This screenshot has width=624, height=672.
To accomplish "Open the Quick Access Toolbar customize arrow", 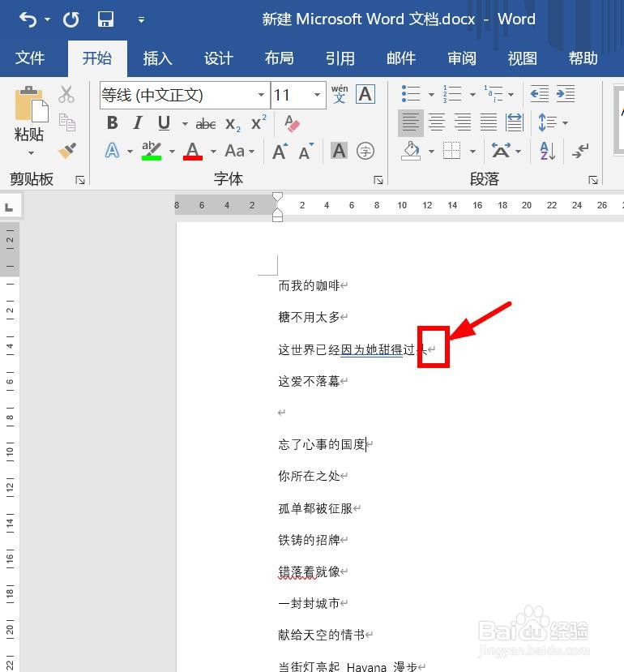I will (x=141, y=19).
